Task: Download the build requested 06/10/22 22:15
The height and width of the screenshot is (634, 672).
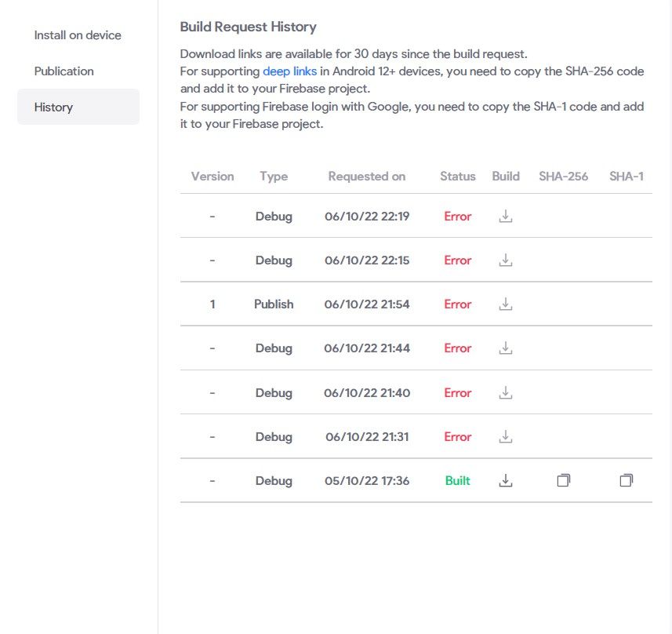Action: point(506,260)
